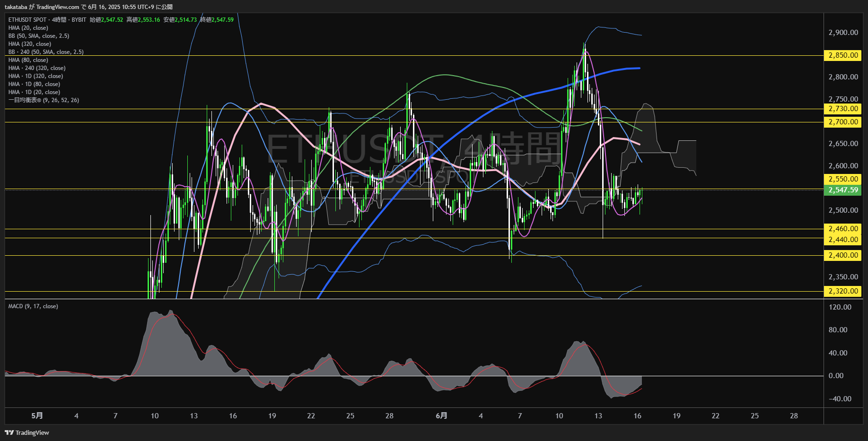Image resolution: width=868 pixels, height=441 pixels.
Task: Select the BB (50, SMA, close, 2.5) legend
Action: pyautogui.click(x=39, y=36)
